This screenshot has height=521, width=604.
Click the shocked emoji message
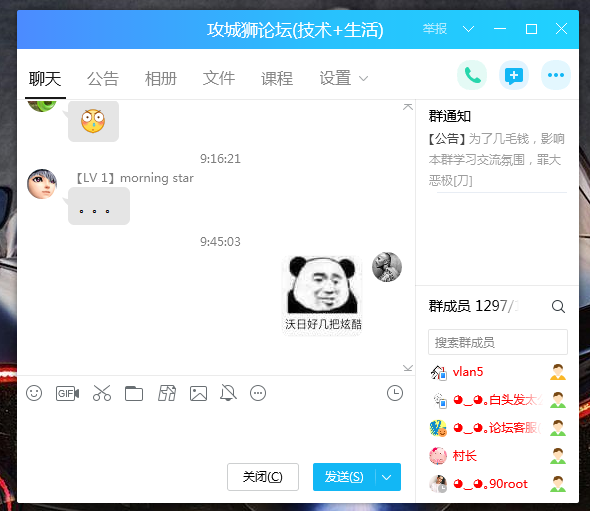93,121
